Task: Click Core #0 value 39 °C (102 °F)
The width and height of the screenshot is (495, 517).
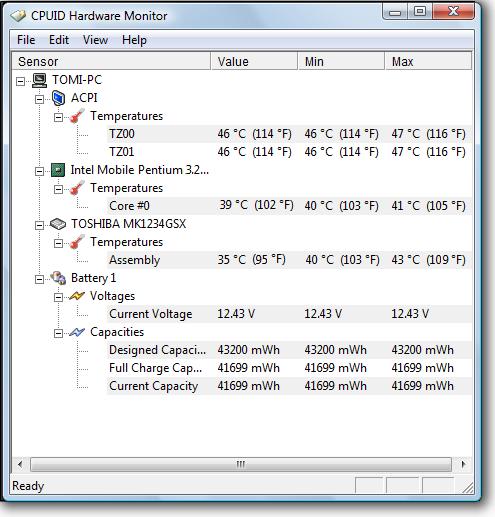Action: [x=256, y=205]
